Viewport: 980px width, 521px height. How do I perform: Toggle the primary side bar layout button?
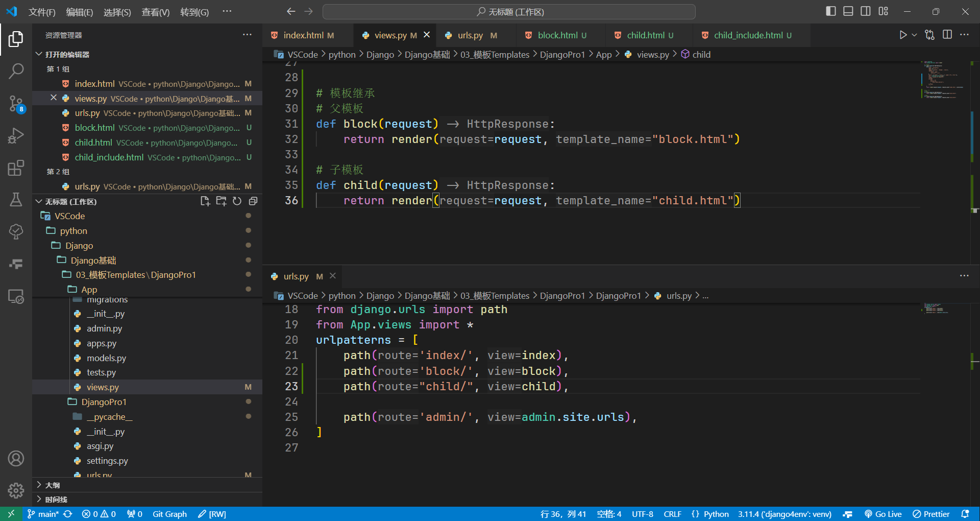coord(830,11)
